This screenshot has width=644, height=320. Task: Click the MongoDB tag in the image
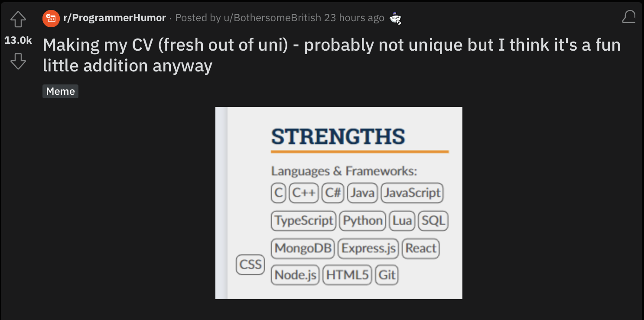303,249
